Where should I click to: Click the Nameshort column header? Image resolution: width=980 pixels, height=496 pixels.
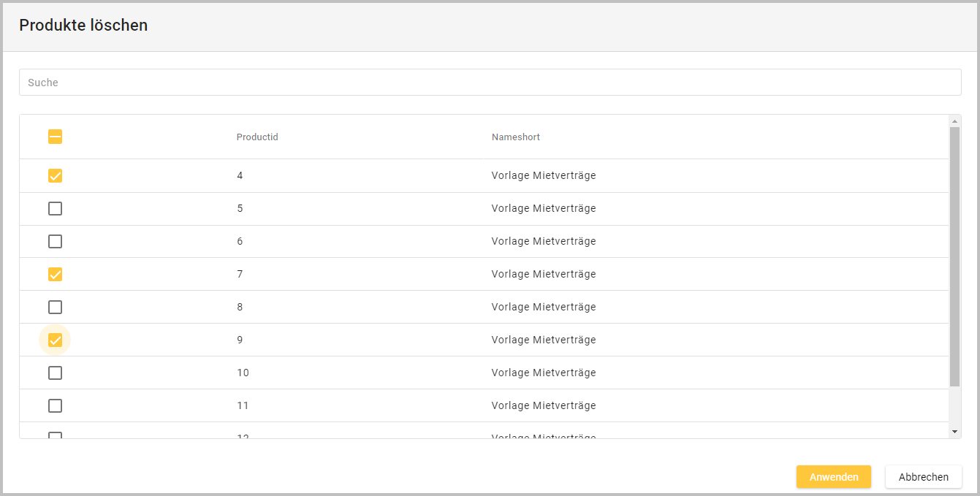pos(515,137)
